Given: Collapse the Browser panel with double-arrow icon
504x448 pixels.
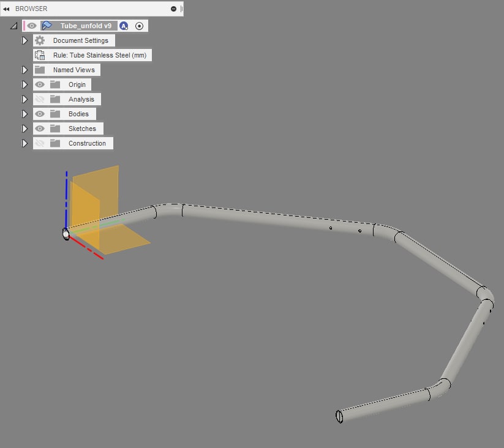Looking at the screenshot, I should pos(6,9).
